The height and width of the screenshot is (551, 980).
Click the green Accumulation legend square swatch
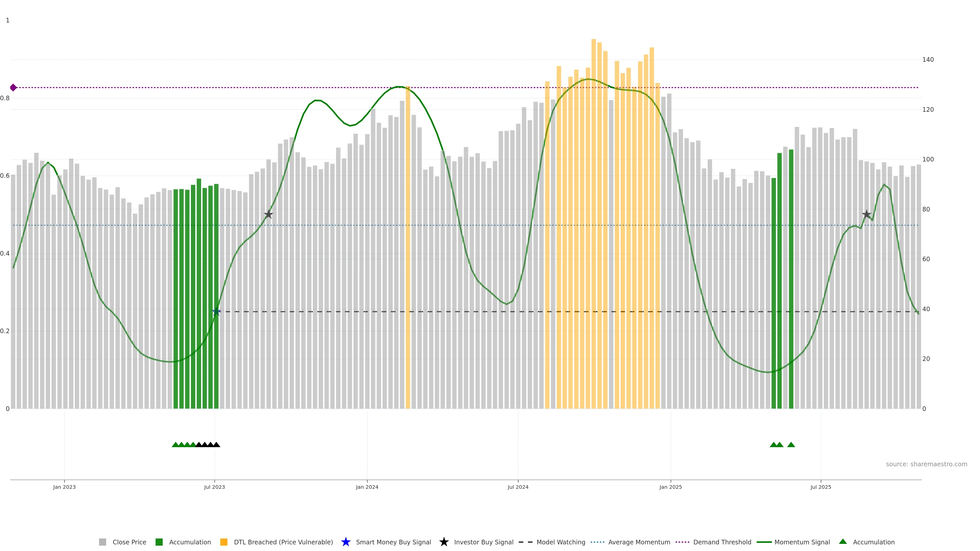pyautogui.click(x=159, y=542)
